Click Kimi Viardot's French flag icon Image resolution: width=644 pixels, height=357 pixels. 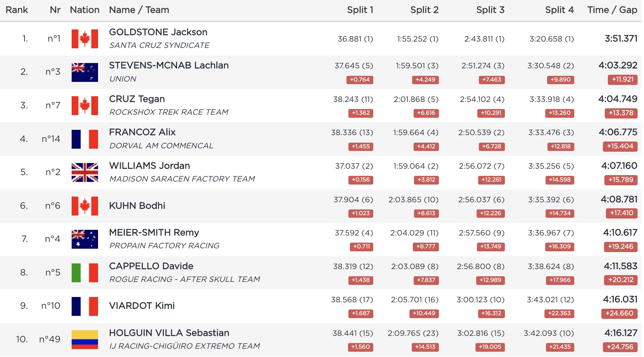pos(84,306)
